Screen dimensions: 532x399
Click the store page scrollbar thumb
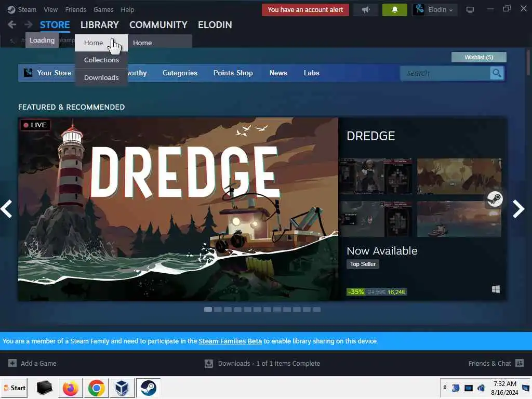pyautogui.click(x=528, y=63)
